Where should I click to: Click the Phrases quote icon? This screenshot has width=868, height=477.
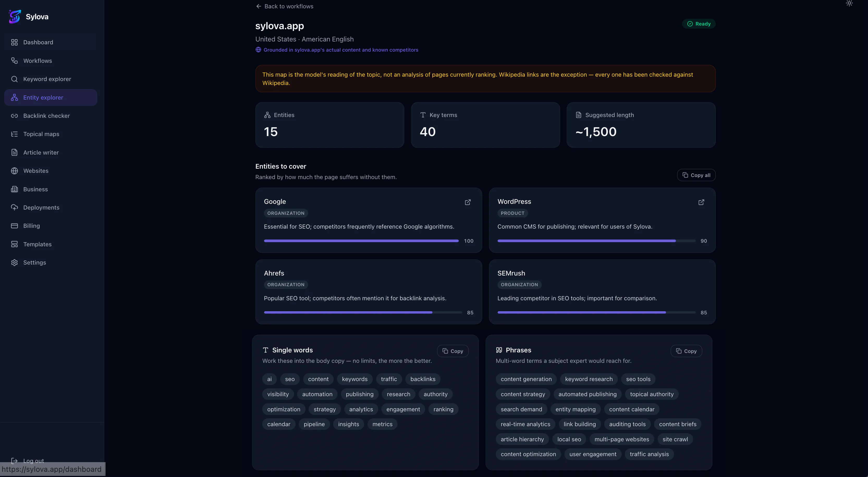point(499,350)
